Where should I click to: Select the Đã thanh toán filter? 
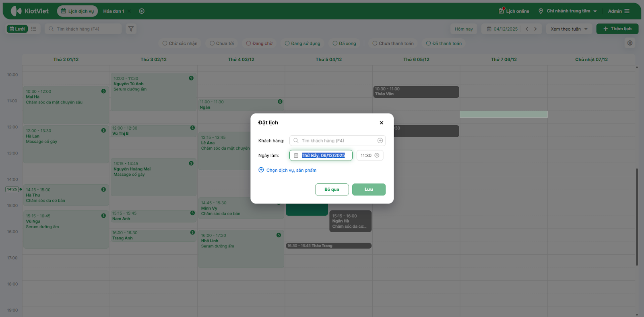click(444, 43)
